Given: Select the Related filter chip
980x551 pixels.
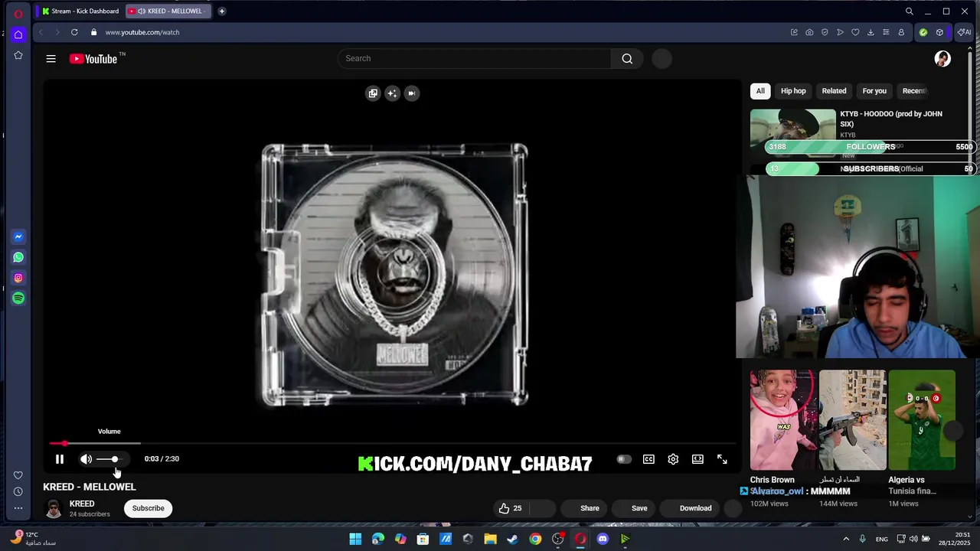Looking at the screenshot, I should pos(834,91).
